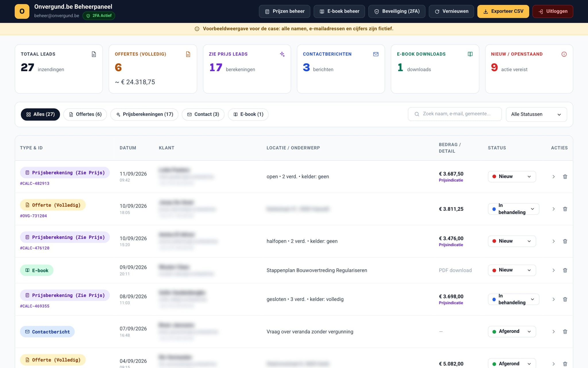588x368 pixels.
Task: Click the book icon in E-book Downloads card
Action: click(x=470, y=54)
